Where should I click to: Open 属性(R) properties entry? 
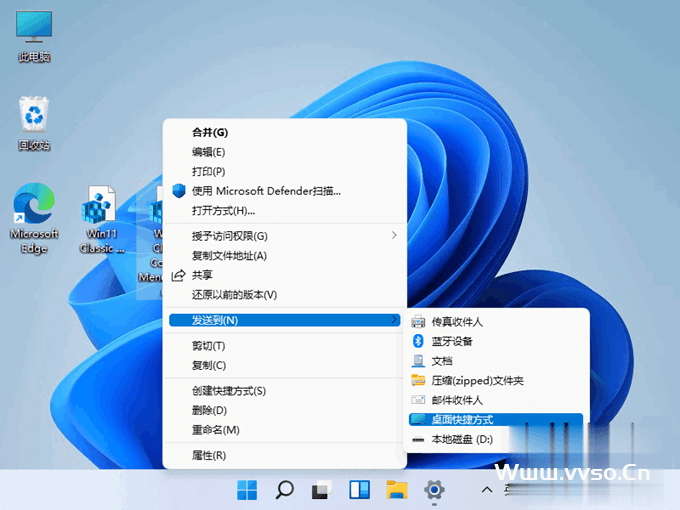coord(284,455)
